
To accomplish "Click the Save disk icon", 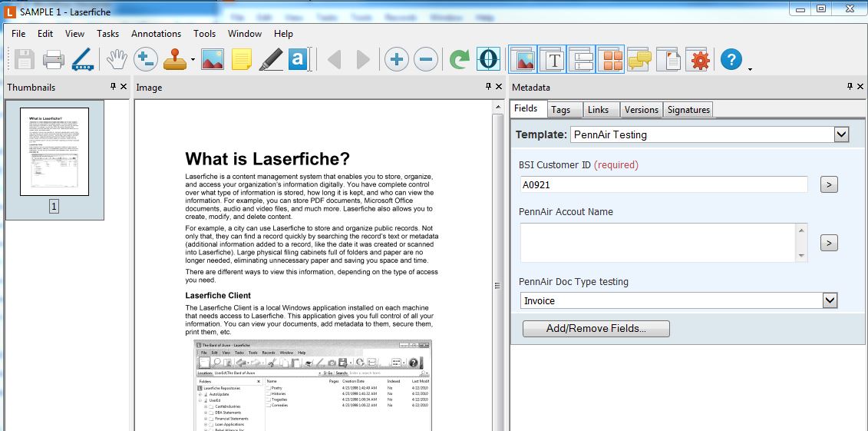I will (x=25, y=58).
